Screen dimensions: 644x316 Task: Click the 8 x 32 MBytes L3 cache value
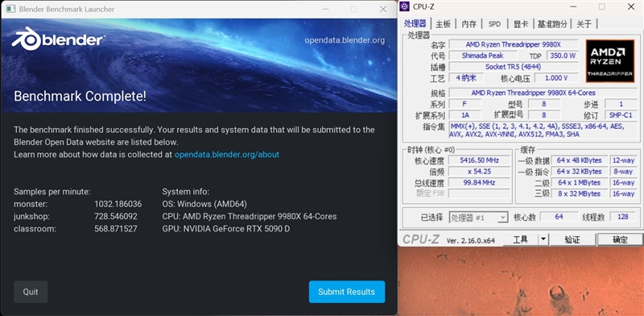(579, 193)
